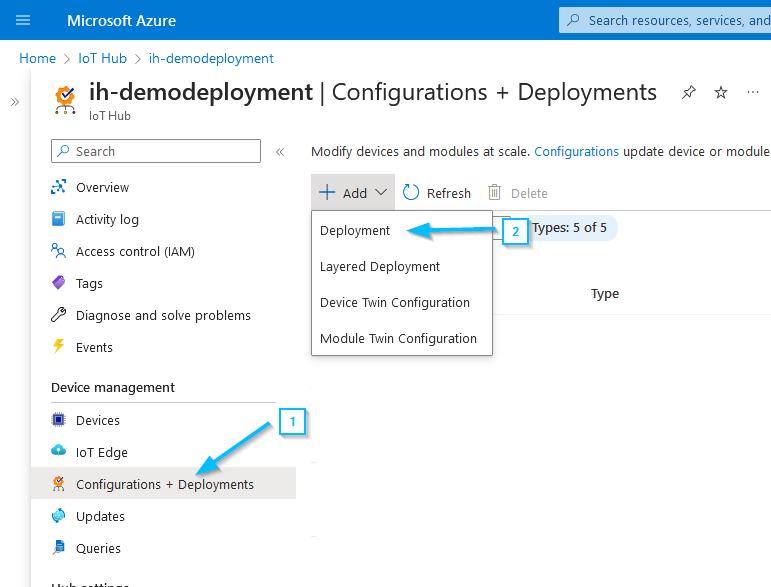This screenshot has width=771, height=587.
Task: Open the more options ellipsis in header
Action: [x=753, y=93]
